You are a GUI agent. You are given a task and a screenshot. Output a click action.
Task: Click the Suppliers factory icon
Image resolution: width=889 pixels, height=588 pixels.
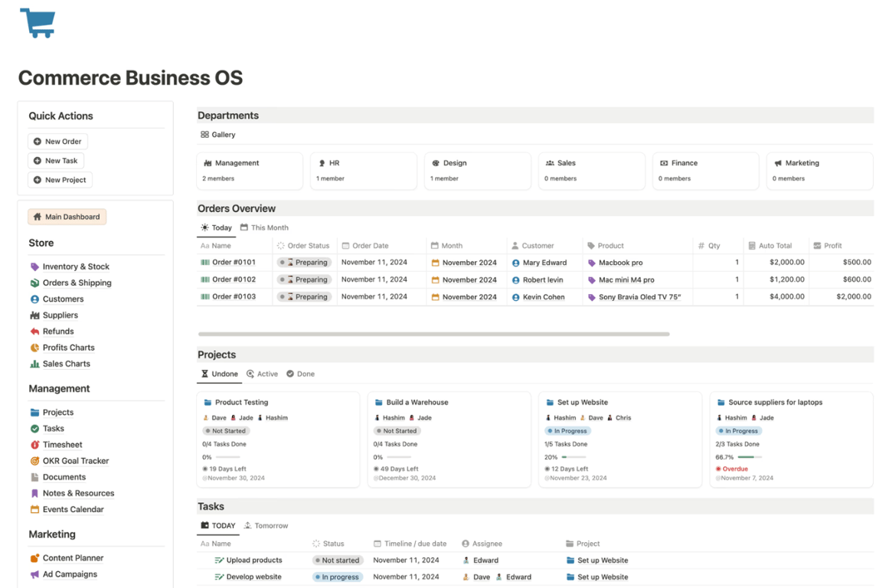(34, 315)
